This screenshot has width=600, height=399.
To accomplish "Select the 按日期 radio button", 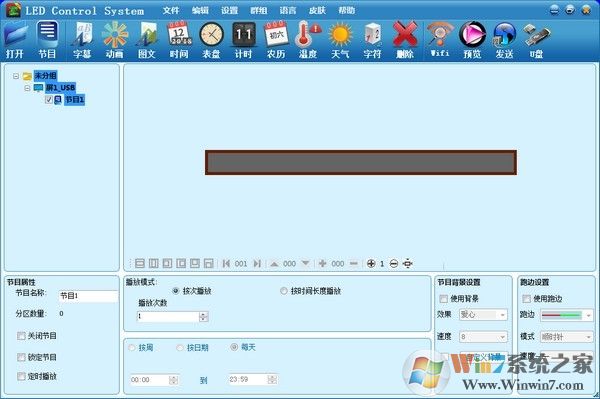I will 180,347.
